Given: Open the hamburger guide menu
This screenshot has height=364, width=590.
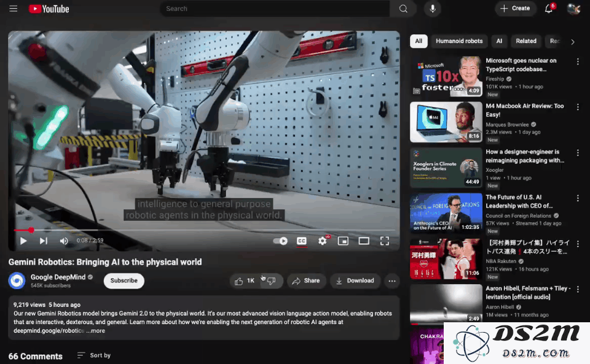Looking at the screenshot, I should click(13, 9).
